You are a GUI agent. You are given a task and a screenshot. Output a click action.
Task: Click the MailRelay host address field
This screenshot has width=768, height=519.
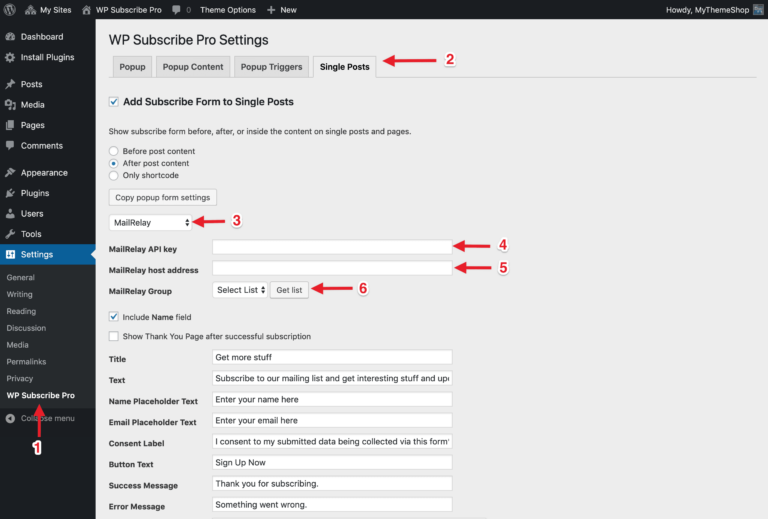click(332, 268)
